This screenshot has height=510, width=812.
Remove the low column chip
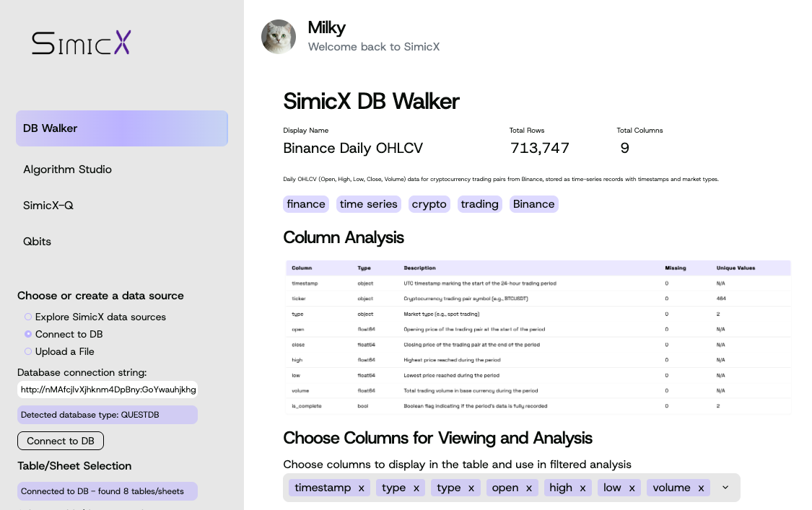(632, 488)
